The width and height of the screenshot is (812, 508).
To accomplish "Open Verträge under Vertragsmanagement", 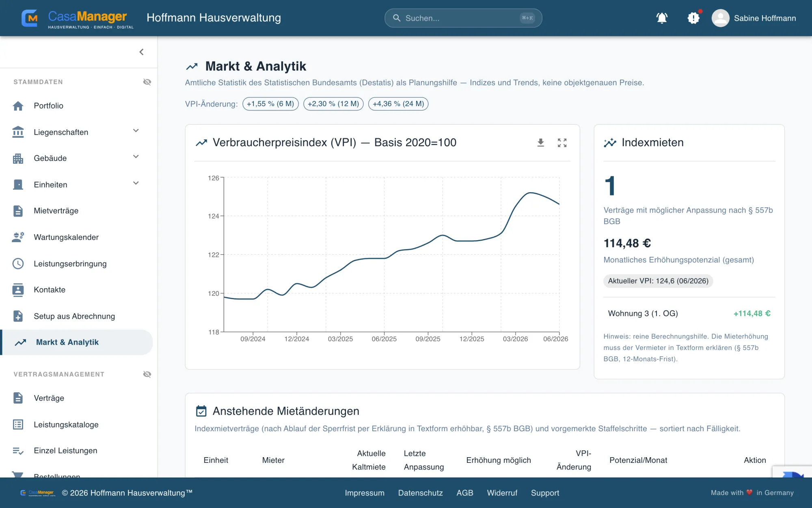I will (x=77, y=398).
